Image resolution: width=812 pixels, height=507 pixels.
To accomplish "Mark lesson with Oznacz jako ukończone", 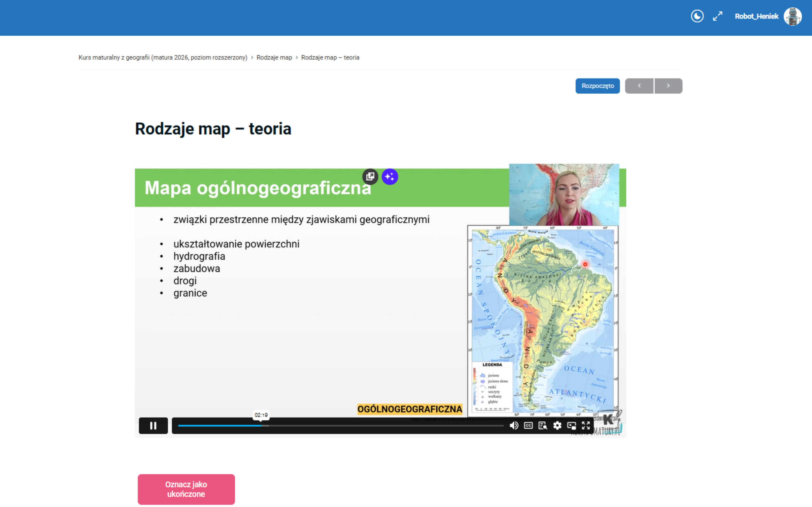I will [x=186, y=489].
